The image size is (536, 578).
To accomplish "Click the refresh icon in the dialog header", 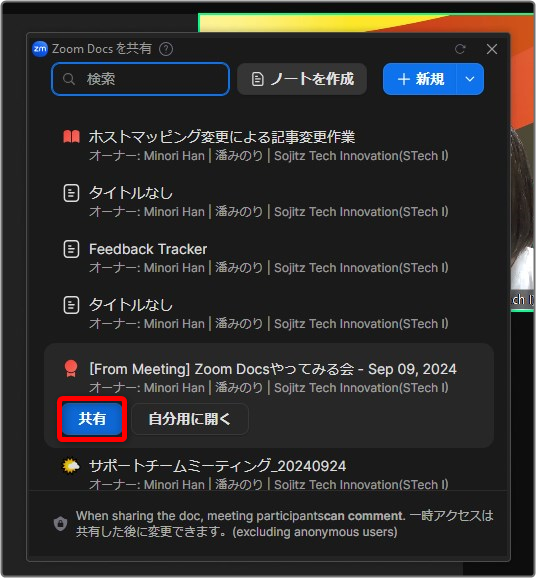I will point(460,49).
